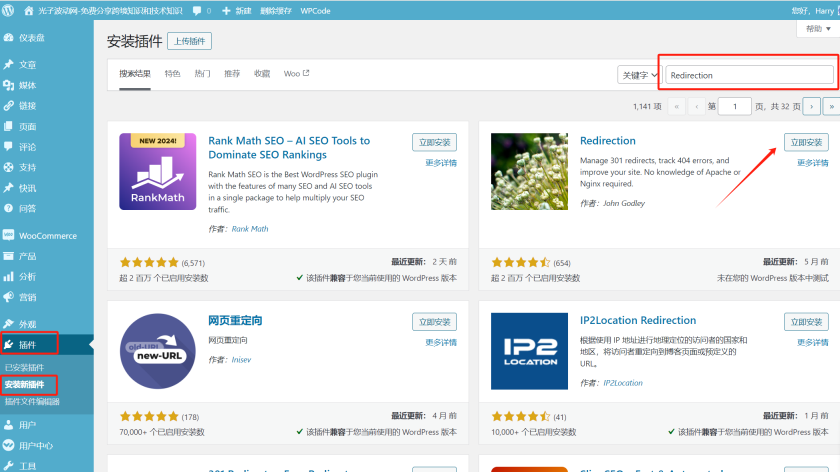The height and width of the screenshot is (472, 840).
Task: Jump to last page of results
Action: coord(831,107)
